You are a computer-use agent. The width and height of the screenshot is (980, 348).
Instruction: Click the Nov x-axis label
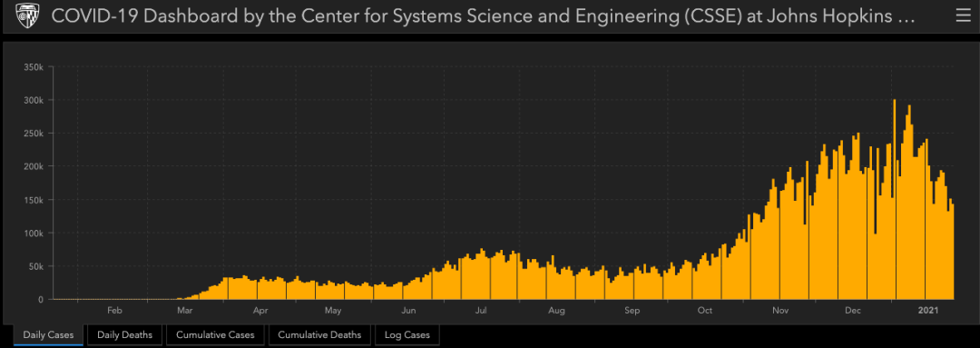(780, 310)
